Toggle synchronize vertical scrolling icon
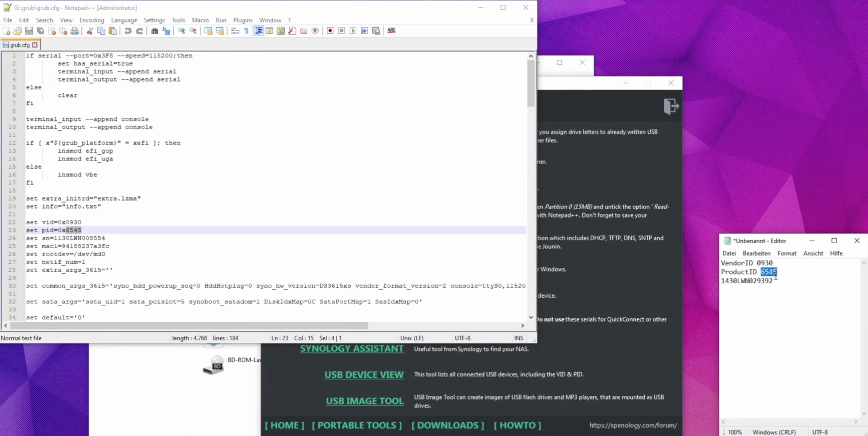The image size is (868, 436). [x=208, y=31]
